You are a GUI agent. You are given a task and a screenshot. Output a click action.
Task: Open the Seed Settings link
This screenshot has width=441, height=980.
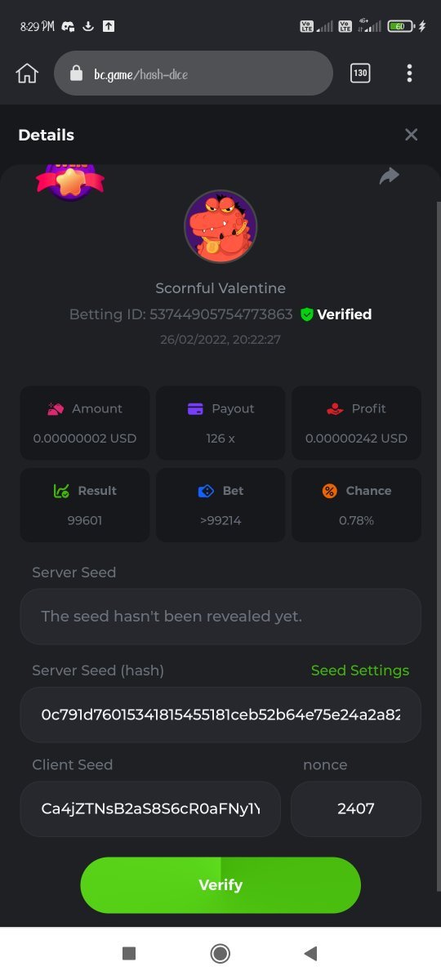click(x=360, y=670)
